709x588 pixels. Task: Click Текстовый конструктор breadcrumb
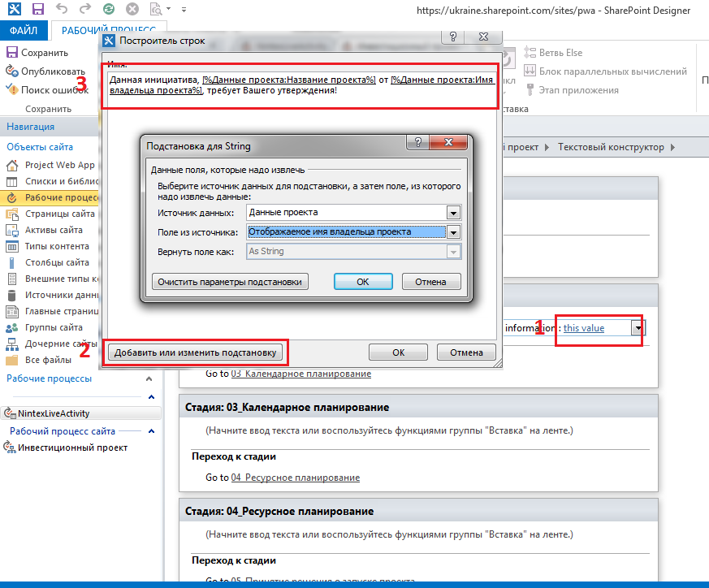[x=611, y=148]
